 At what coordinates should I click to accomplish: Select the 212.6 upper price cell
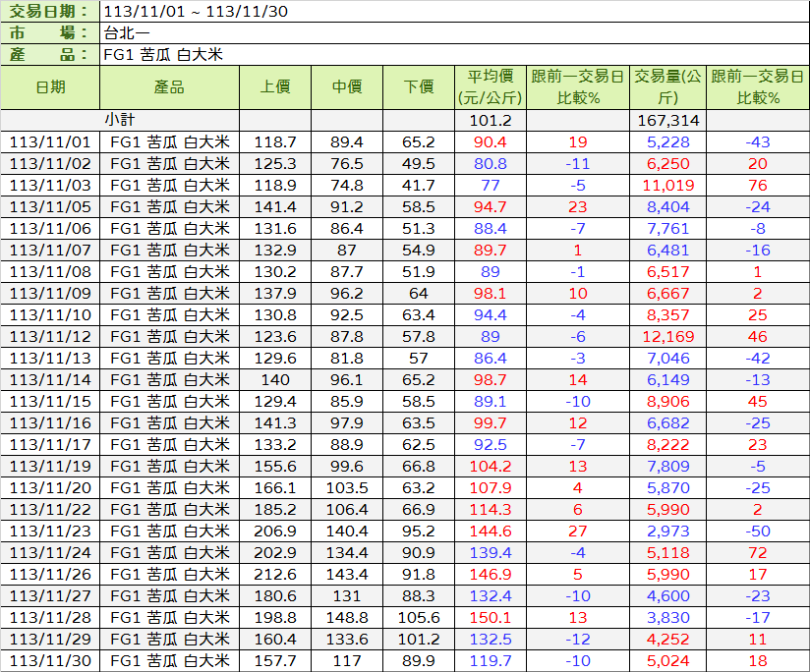click(x=275, y=574)
